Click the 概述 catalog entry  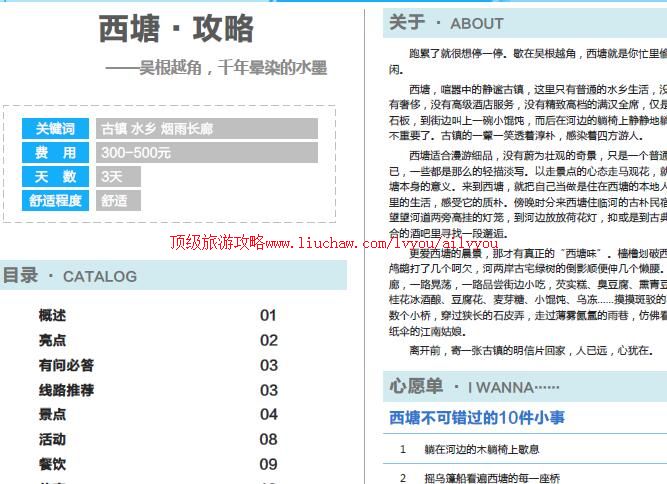pos(52,316)
